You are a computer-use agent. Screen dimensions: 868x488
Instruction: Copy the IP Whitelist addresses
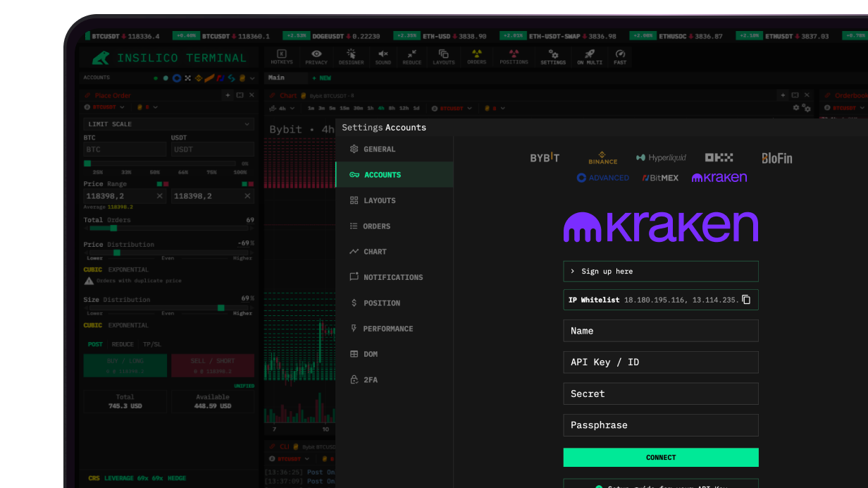tap(746, 300)
